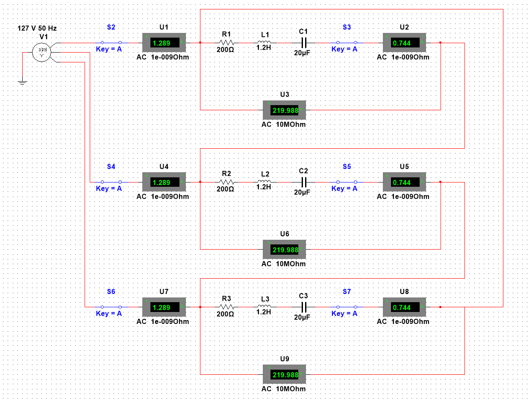Click the ground symbol below V1
This screenshot has height=403, width=532.
[23, 82]
